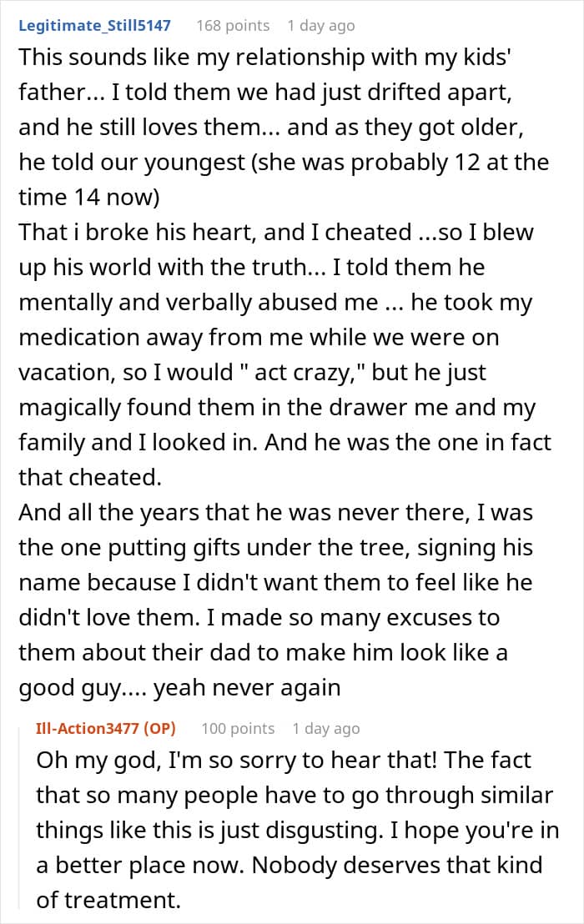584x924 pixels.
Task: Click the reply line "Oh my god, I'm so sorry"
Action: pyautogui.click(x=283, y=759)
